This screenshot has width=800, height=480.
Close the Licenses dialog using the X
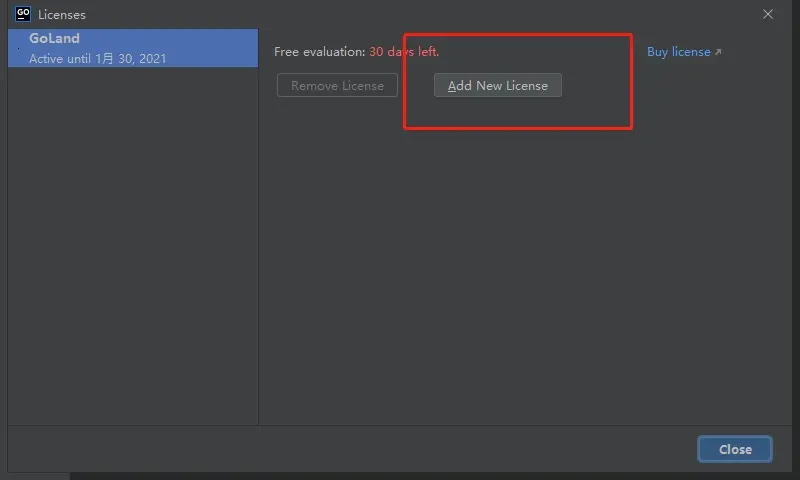point(768,14)
